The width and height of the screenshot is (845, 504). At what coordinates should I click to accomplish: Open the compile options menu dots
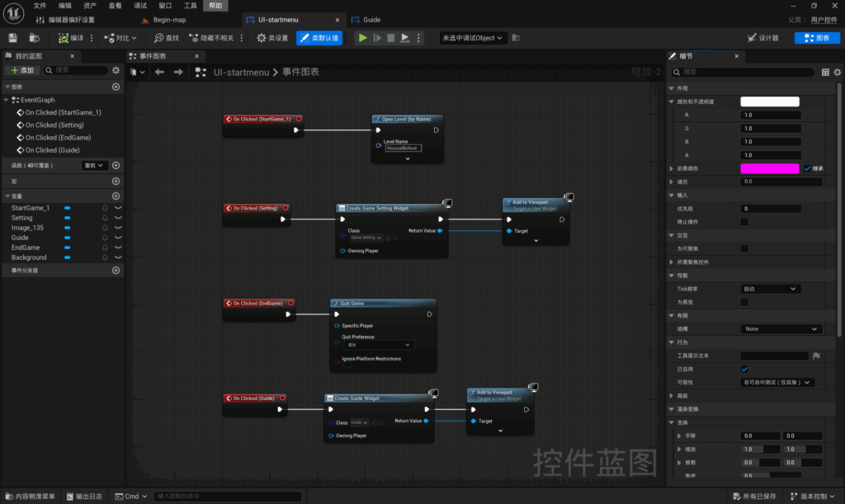pos(92,38)
